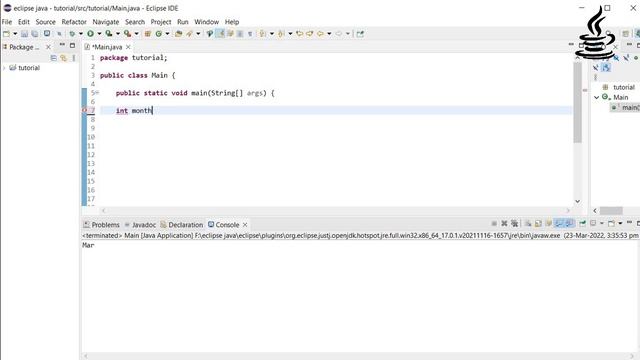Open the Navigate menu
This screenshot has width=640, height=360.
pyautogui.click(x=106, y=22)
